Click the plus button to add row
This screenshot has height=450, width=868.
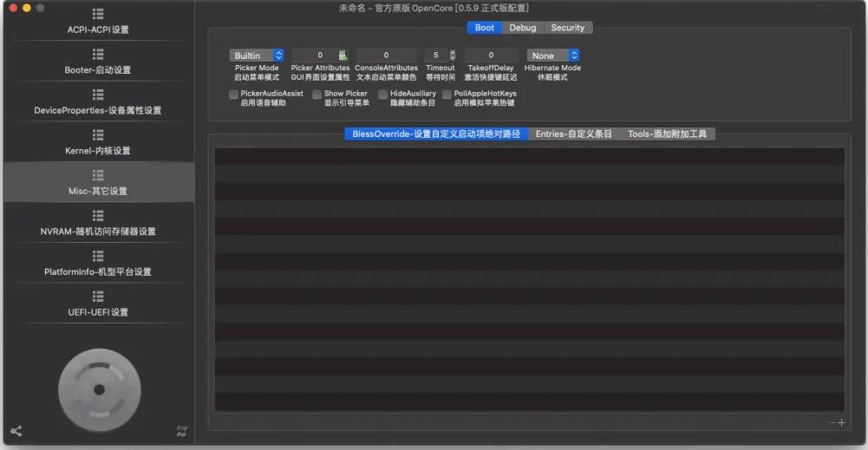click(x=841, y=423)
